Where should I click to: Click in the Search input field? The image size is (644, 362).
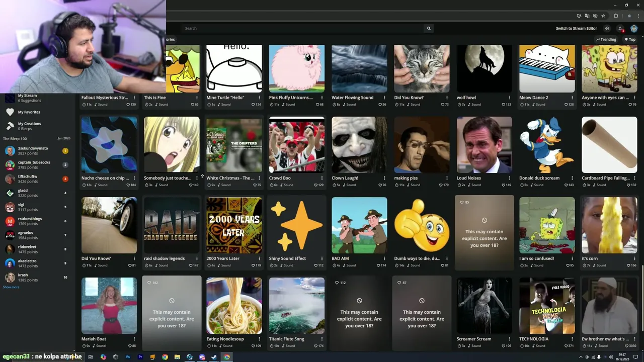(x=302, y=28)
